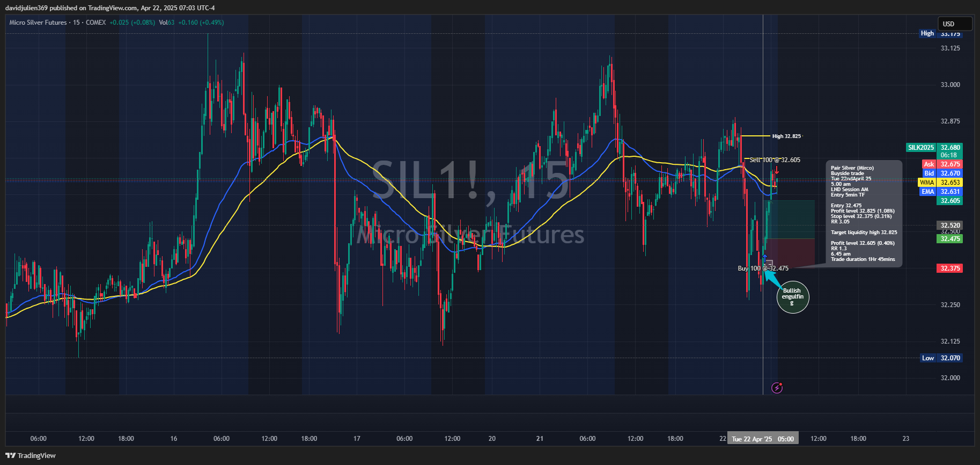Click date 17 on time axis

pos(357,439)
